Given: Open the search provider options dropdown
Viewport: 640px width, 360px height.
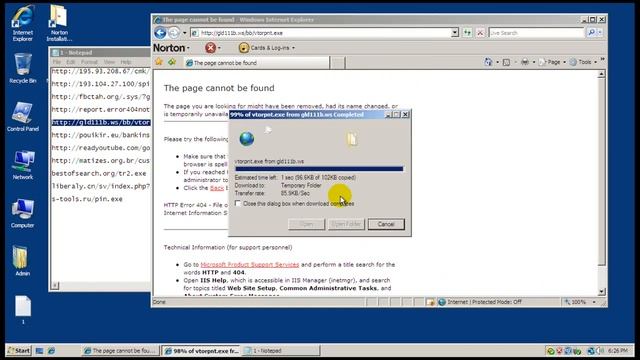Looking at the screenshot, I should (x=600, y=33).
